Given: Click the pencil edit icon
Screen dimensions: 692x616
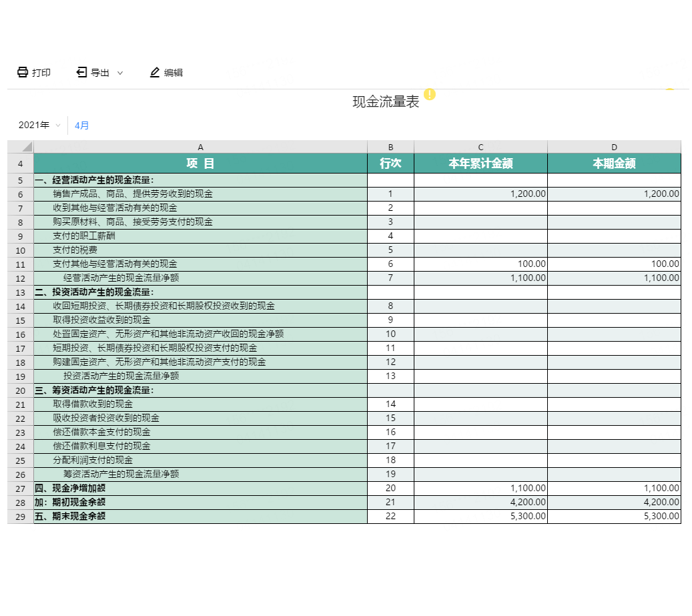Looking at the screenshot, I should (155, 72).
